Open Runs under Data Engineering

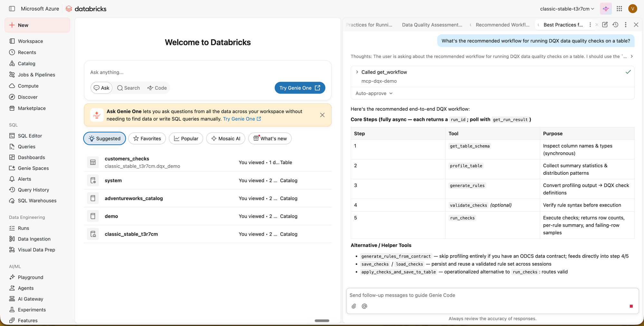(24, 228)
